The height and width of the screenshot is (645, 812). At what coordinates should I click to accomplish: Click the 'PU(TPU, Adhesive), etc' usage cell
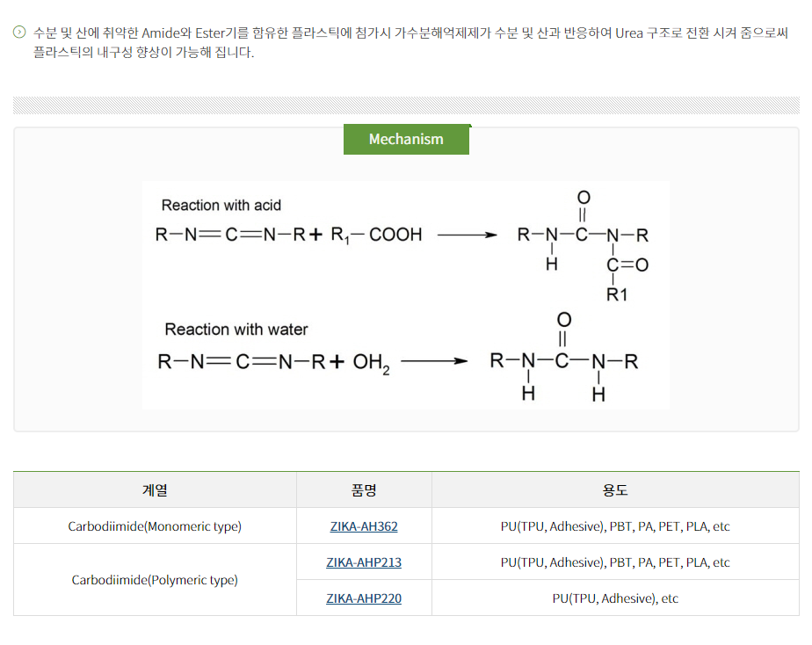[x=615, y=598]
